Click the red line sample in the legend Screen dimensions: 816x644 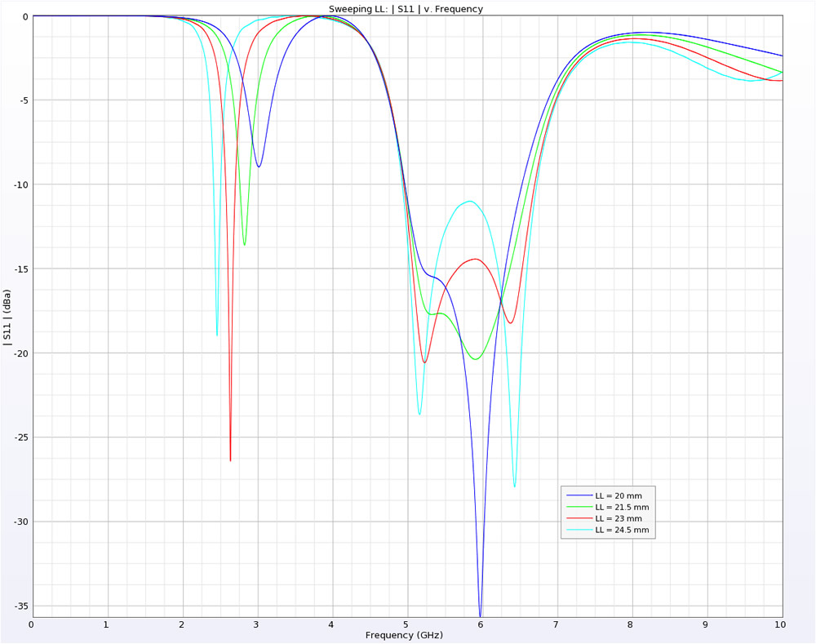click(579, 518)
